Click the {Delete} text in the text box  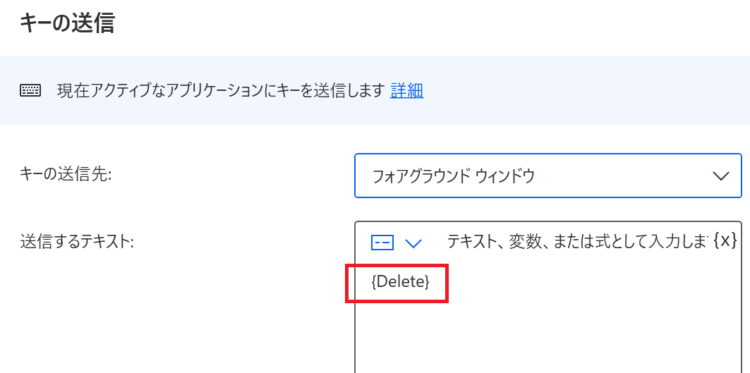400,282
